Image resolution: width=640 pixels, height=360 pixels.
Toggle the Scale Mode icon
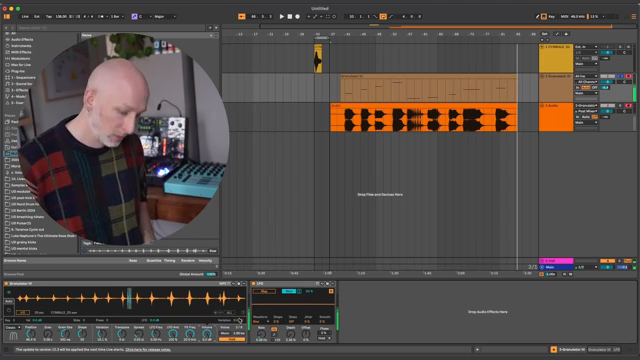click(x=134, y=16)
